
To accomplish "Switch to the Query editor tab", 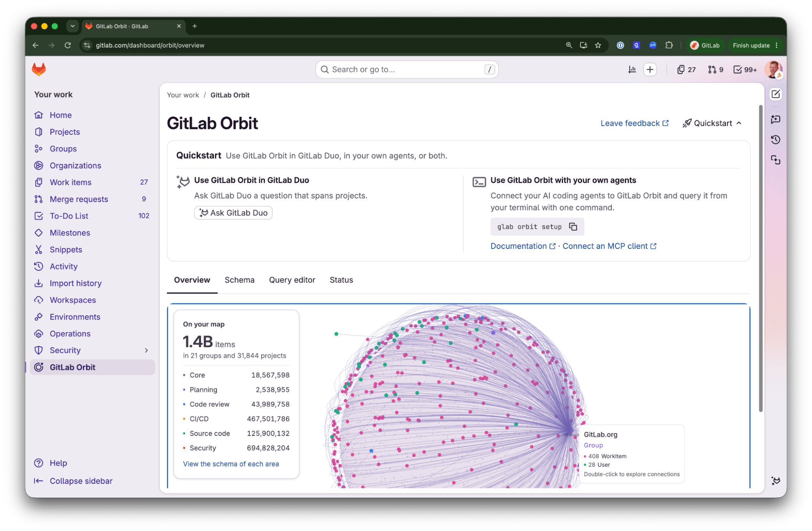I will [x=292, y=280].
